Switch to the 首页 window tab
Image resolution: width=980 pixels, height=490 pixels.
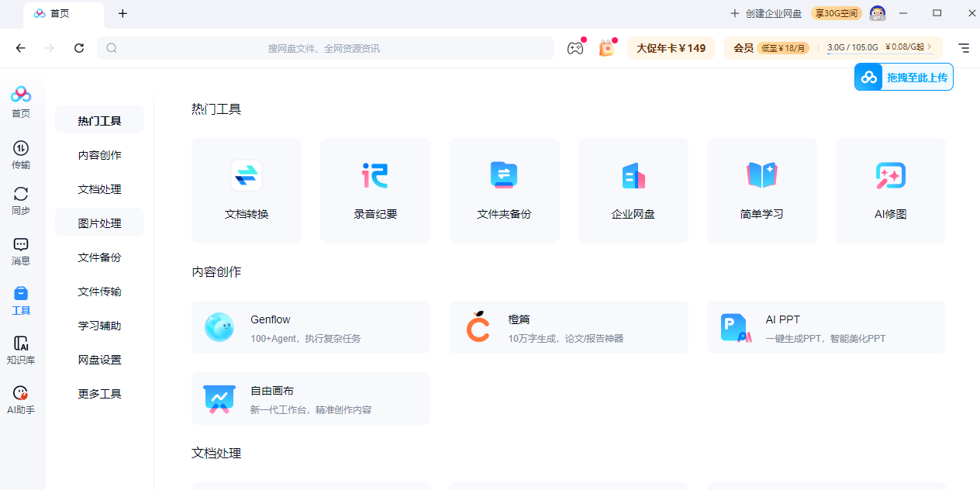coord(64,14)
